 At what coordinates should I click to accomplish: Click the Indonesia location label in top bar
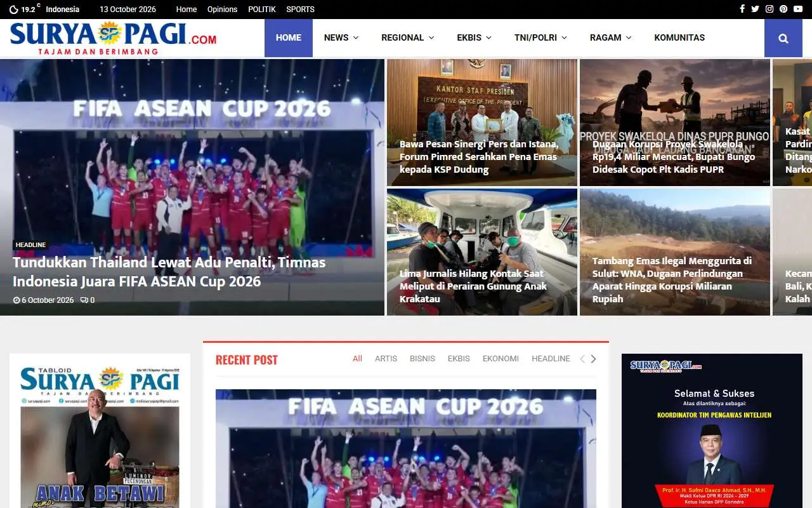[63, 10]
